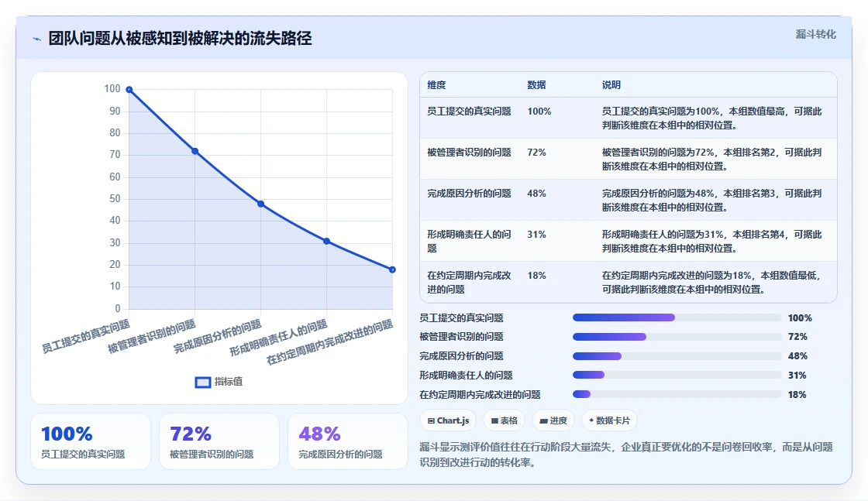The height and width of the screenshot is (501, 868).
Task: Click the 形成明确责任人的问题 progress bar
Action: pos(677,375)
